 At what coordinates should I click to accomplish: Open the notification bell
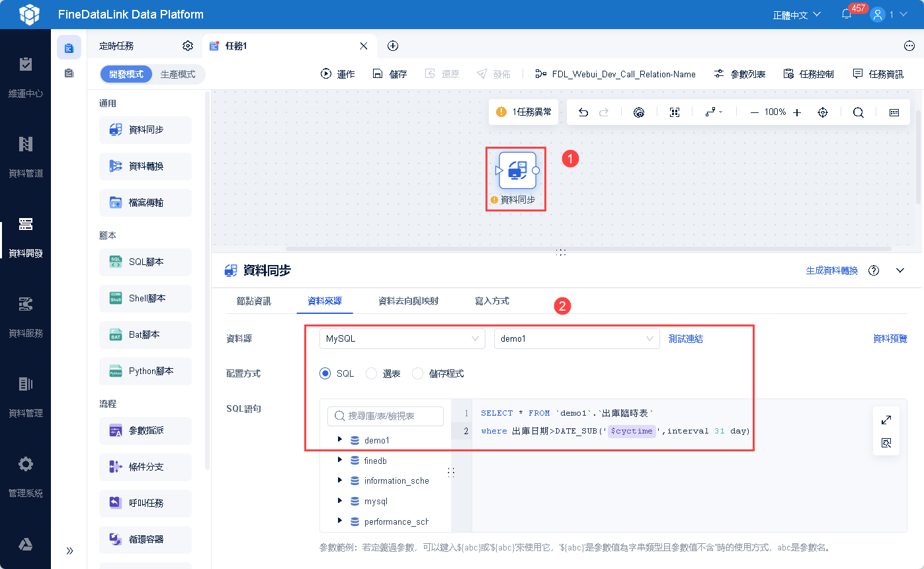pos(847,14)
